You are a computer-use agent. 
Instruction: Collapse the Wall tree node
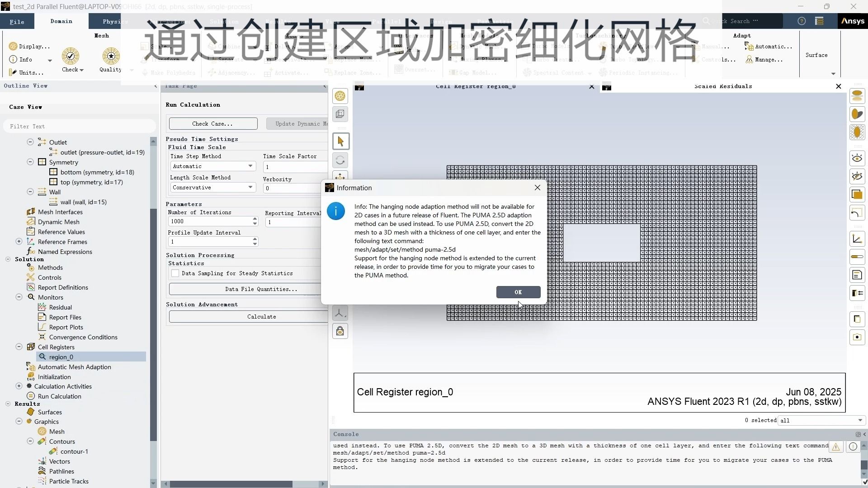(30, 192)
